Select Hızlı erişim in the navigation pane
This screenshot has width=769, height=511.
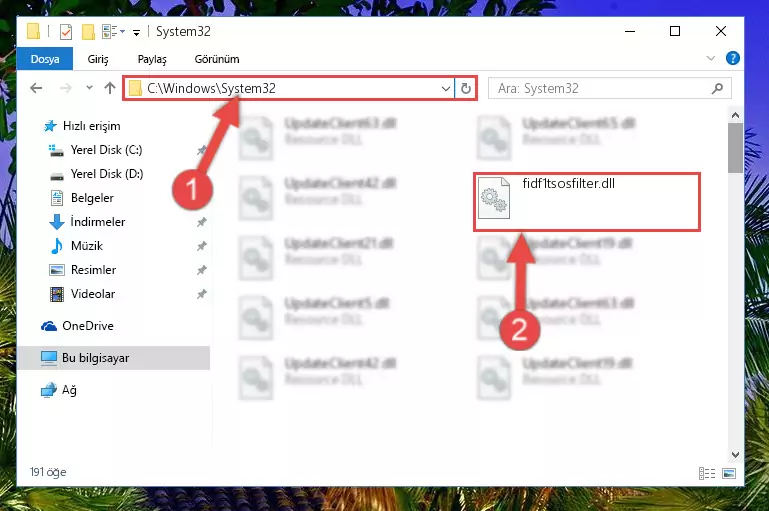[x=92, y=126]
